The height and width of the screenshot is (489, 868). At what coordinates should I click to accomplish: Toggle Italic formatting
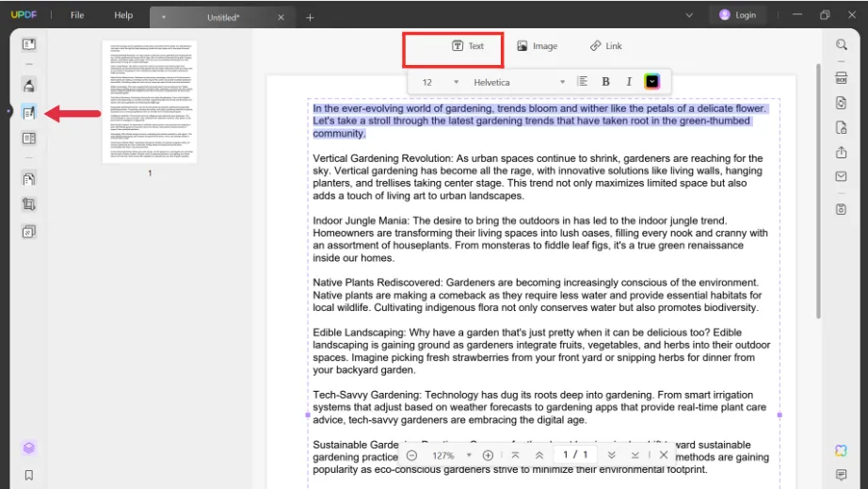[629, 82]
